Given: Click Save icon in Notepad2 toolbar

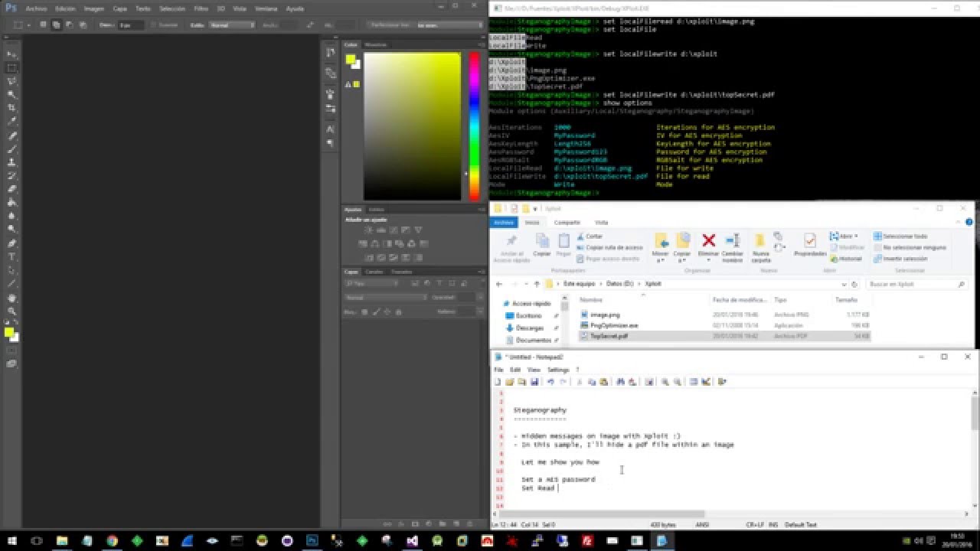Looking at the screenshot, I should (534, 382).
